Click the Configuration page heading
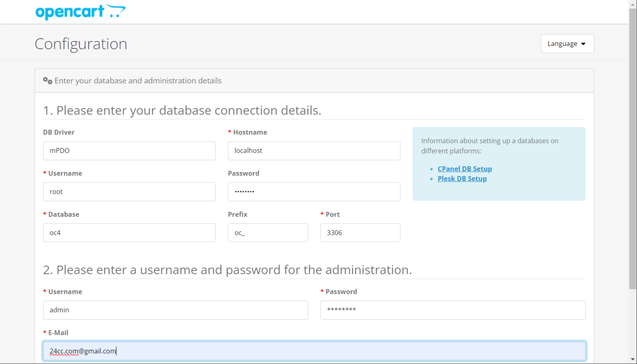 point(81,44)
